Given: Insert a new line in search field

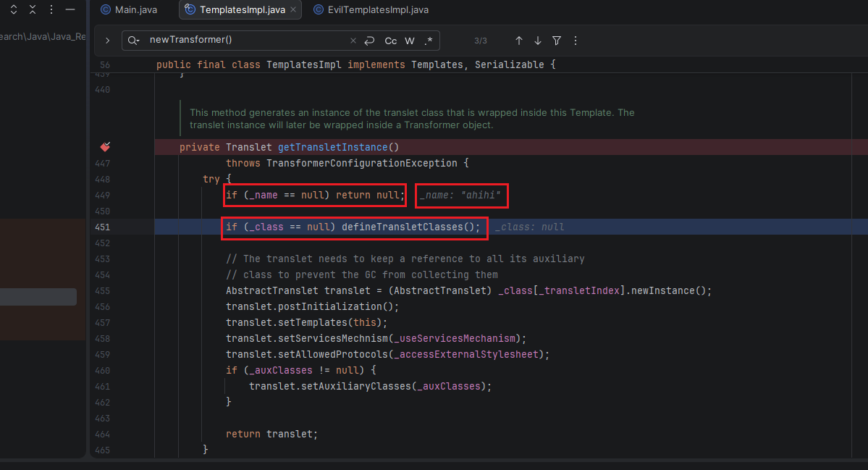Looking at the screenshot, I should pyautogui.click(x=370, y=41).
